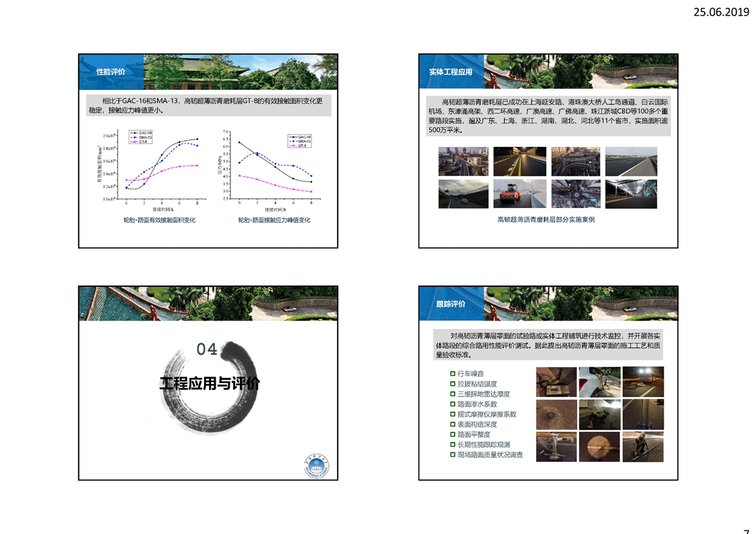
Task: Click the 轮胎-路面接触应力峰值变化 chart caption
Action: (274, 220)
